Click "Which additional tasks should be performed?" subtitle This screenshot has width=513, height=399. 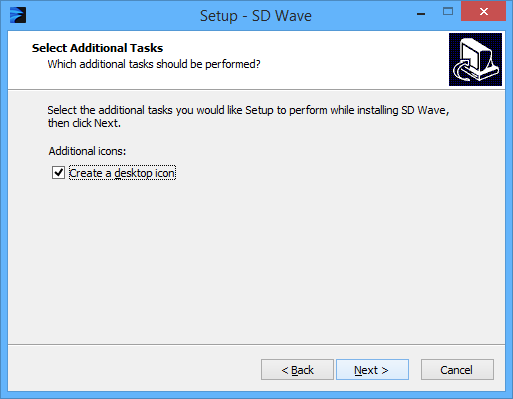tap(154, 64)
